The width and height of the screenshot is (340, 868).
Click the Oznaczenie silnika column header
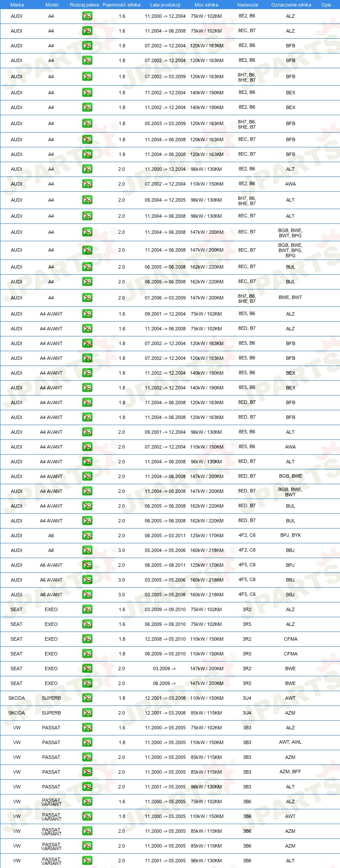coord(291,5)
